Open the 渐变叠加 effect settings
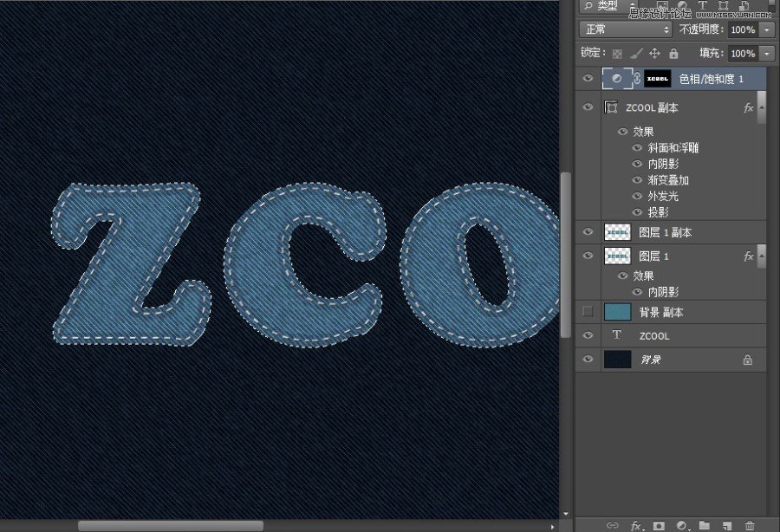Screen dimensions: 780x532 tap(668, 180)
